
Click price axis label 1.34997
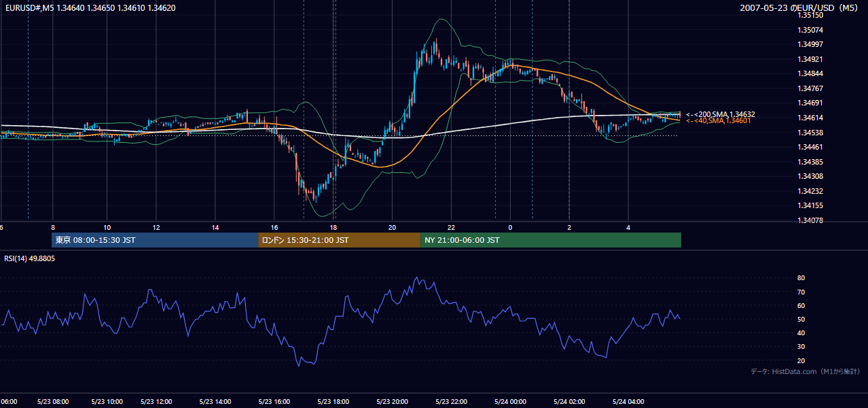810,44
